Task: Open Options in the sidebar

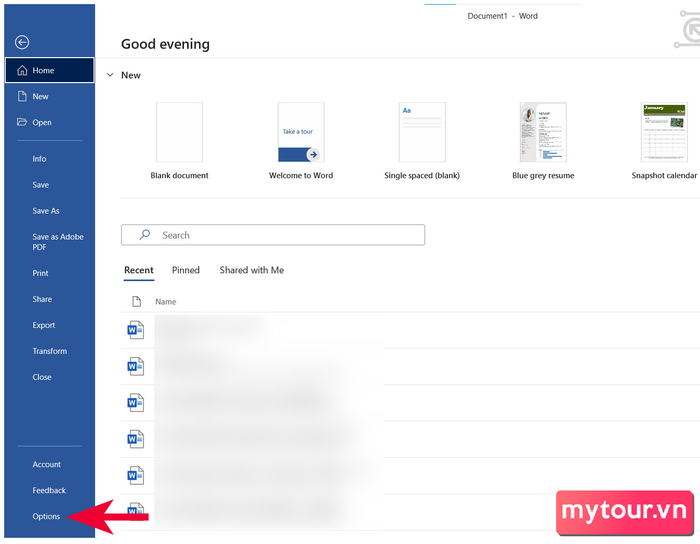Action: pyautogui.click(x=46, y=516)
